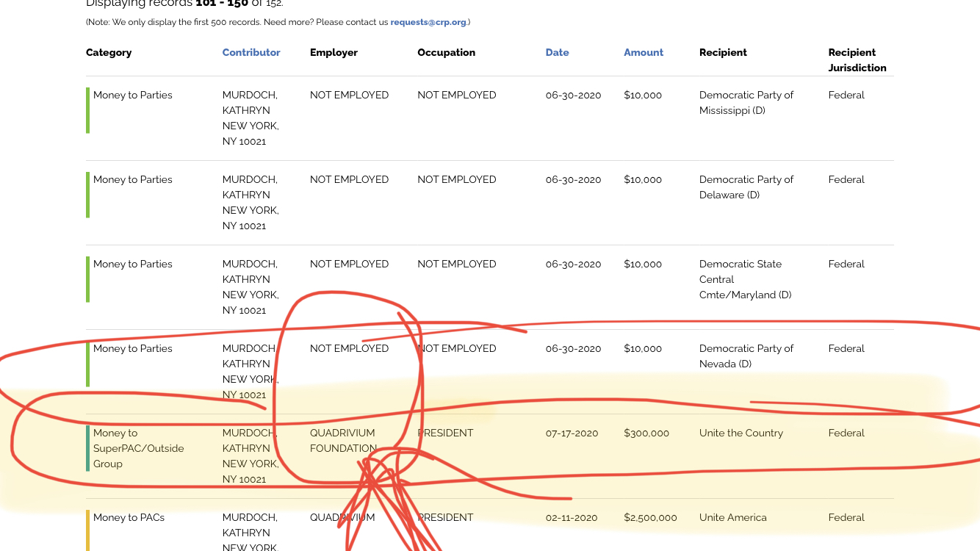Viewport: 980px width, 551px height.
Task: Select the 07-17-2020 date cell
Action: click(x=572, y=433)
